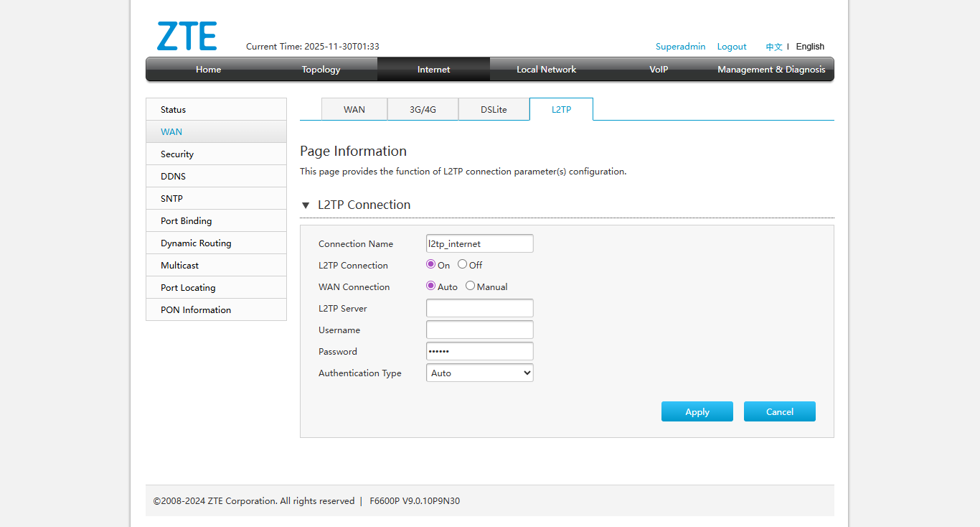
Task: Select L2TP Connection On radio button
Action: click(431, 264)
